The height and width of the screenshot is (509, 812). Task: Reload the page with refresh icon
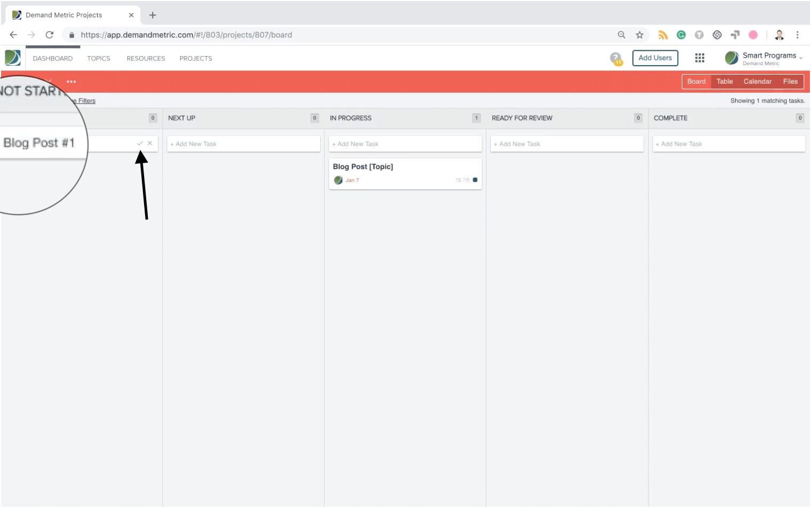pos(50,35)
